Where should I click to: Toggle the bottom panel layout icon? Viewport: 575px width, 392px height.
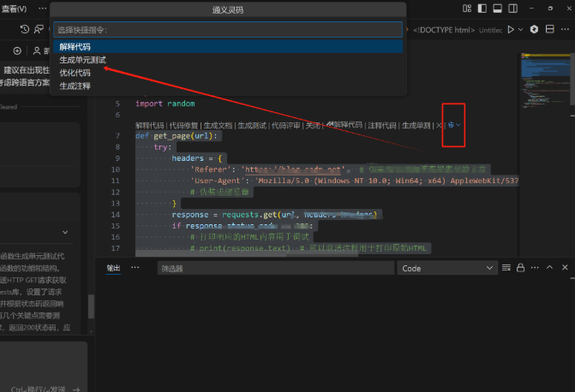pyautogui.click(x=497, y=9)
